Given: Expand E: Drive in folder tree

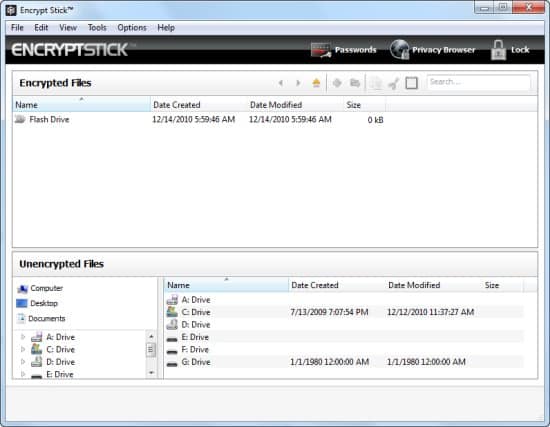Looking at the screenshot, I should click(23, 374).
